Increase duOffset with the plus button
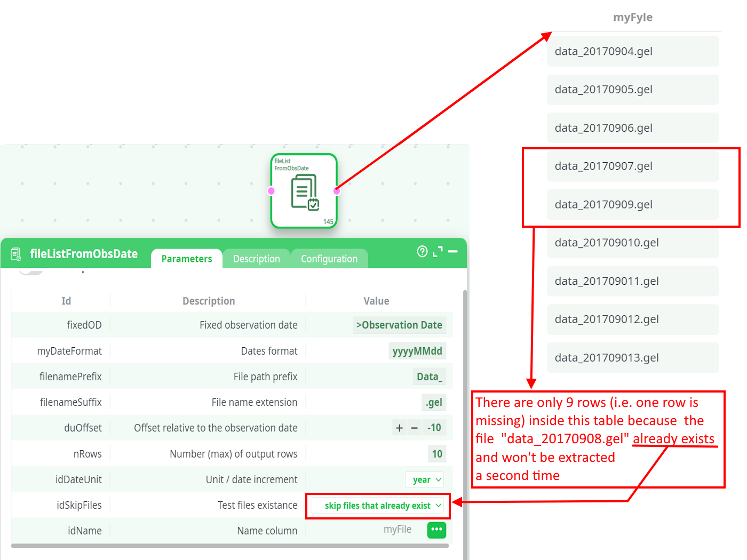The height and width of the screenshot is (560, 747). click(x=399, y=428)
